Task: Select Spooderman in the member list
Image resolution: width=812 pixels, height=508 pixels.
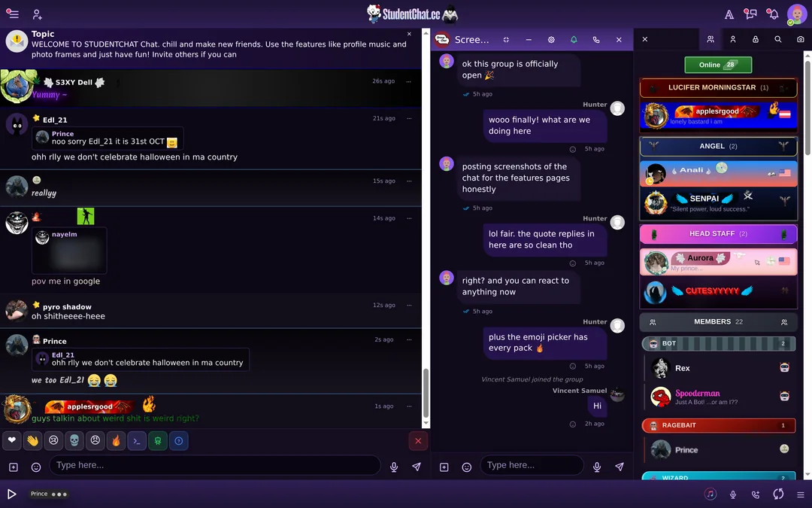Action: (720, 397)
